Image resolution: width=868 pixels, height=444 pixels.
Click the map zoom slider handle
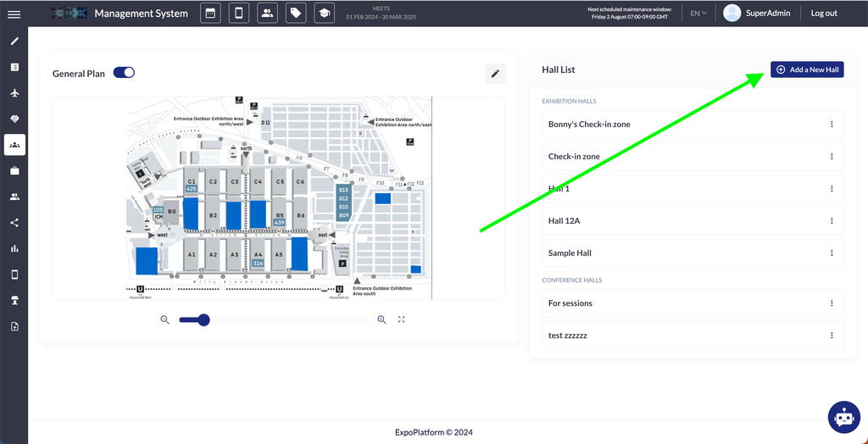203,319
